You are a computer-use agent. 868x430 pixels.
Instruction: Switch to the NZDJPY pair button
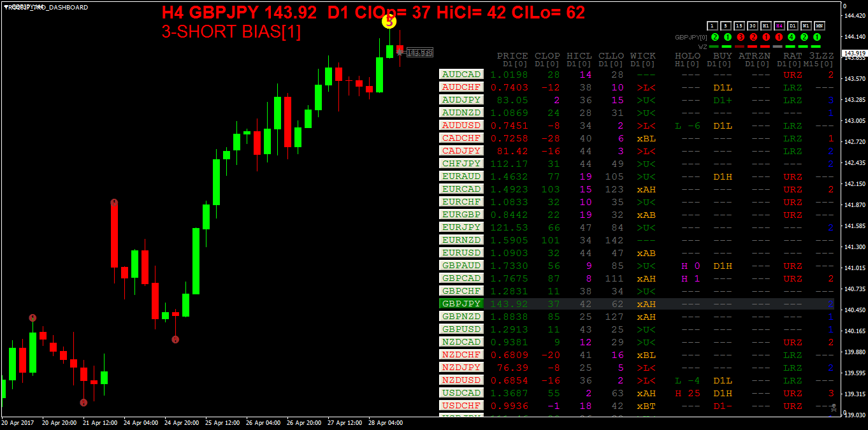tap(461, 368)
